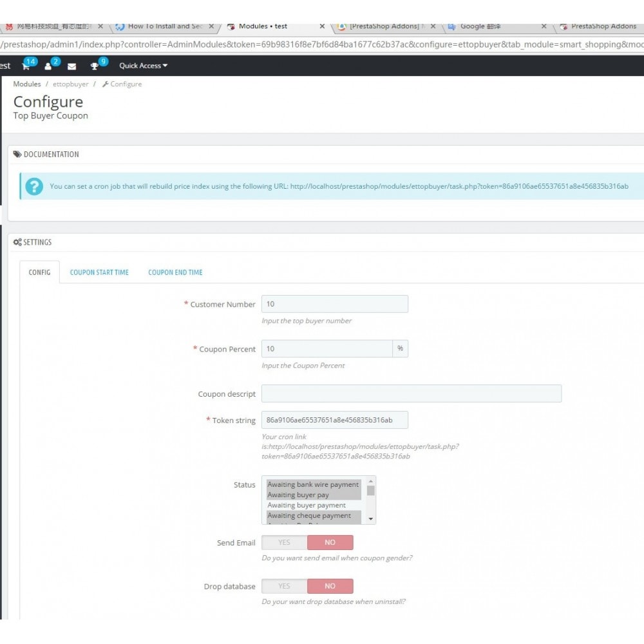644x644 pixels.
Task: Click the Configure breadcrumb link
Action: click(122, 84)
